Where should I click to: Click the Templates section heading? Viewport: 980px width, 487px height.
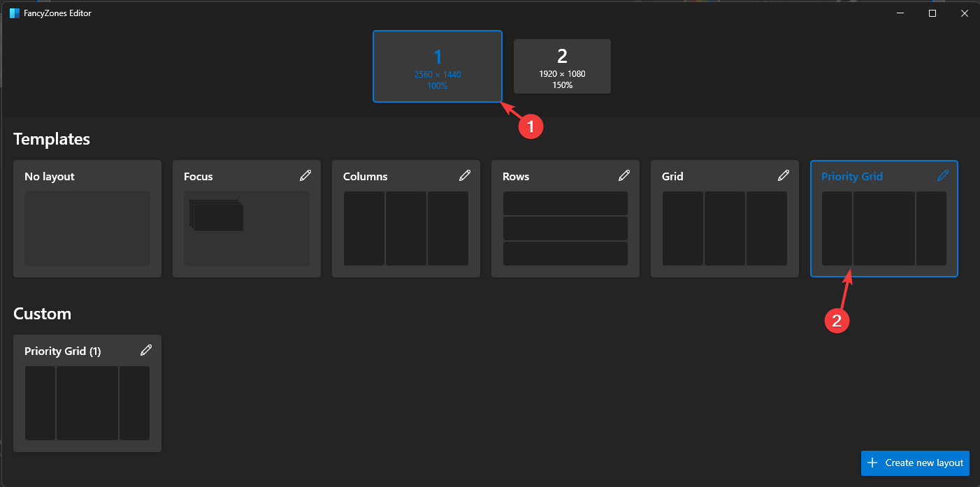pyautogui.click(x=52, y=139)
